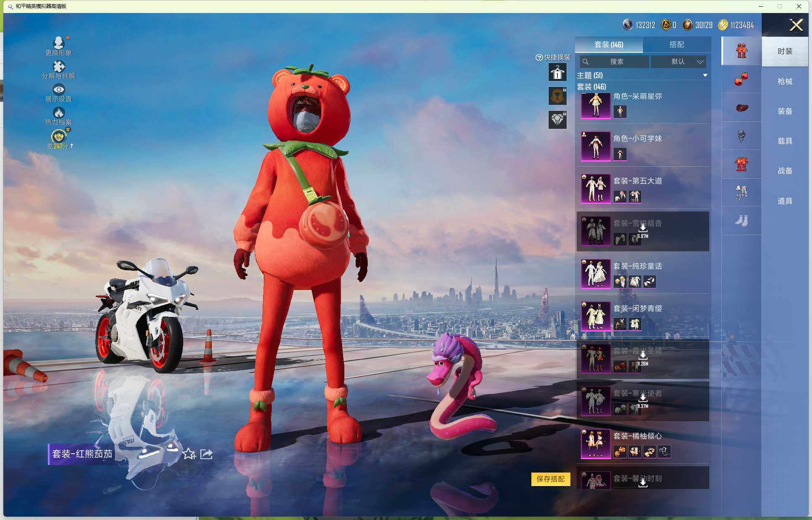Viewport: 812px width, 520px height.
Task: Select the tomato headwear category icon
Action: (x=741, y=79)
